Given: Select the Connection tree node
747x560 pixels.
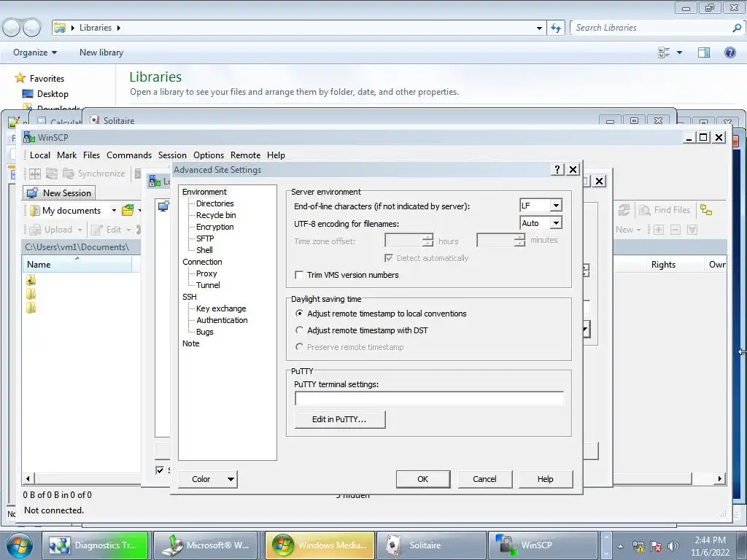Looking at the screenshot, I should point(202,262).
